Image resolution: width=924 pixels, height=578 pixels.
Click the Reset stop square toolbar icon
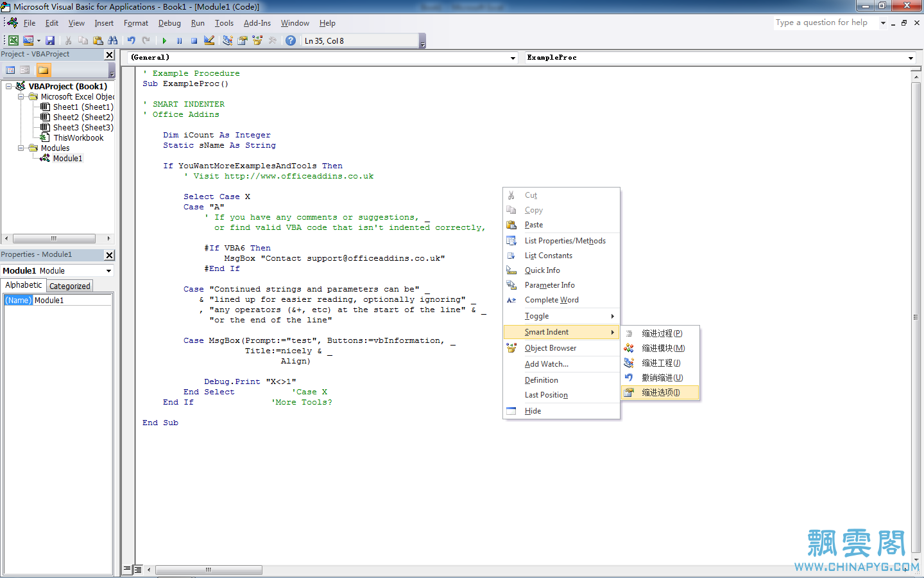coord(194,40)
